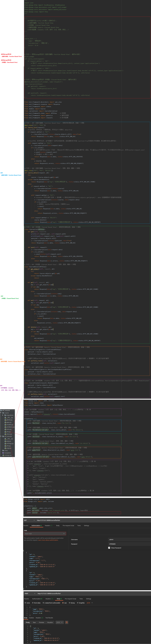The width and height of the screenshot is (151, 644).
Task: Open the Test Results tab
Action: tap(49, 618)
